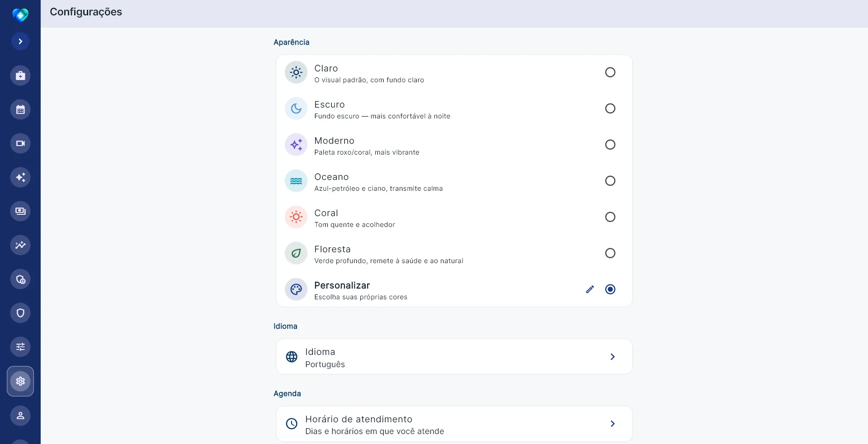Open the sparkle AI sidebar icon
This screenshot has height=444, width=868.
(x=20, y=177)
